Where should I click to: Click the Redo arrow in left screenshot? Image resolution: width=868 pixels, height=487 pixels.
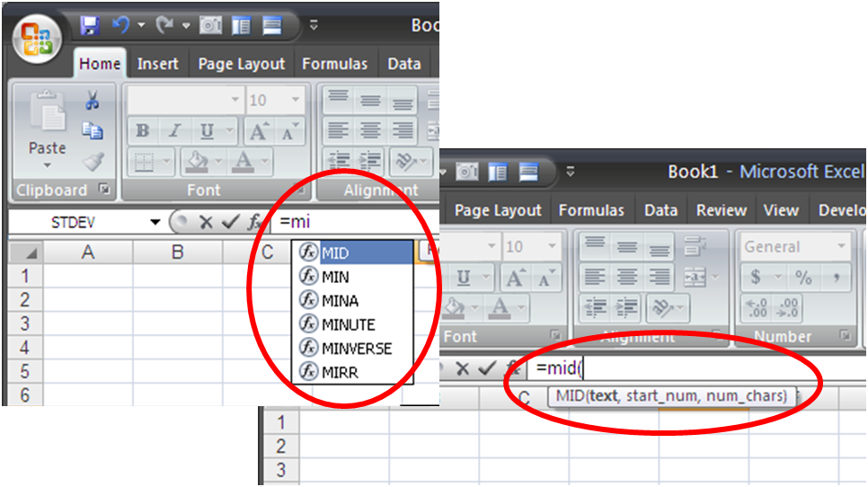pyautogui.click(x=164, y=25)
